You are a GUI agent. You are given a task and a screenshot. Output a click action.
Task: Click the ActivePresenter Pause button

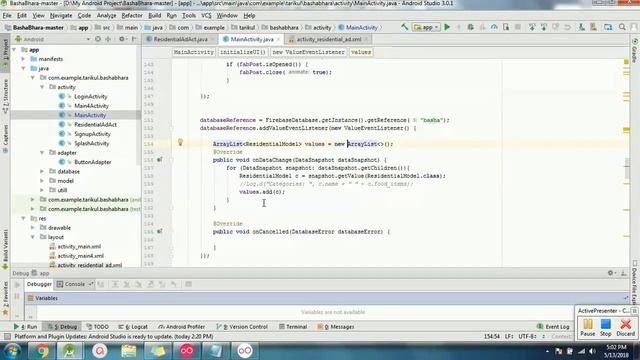click(588, 327)
